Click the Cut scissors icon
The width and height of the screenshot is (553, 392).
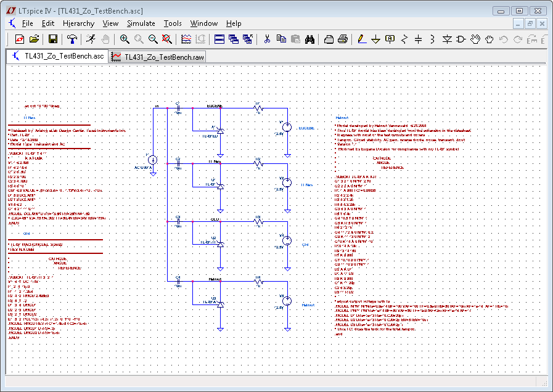[x=267, y=39]
